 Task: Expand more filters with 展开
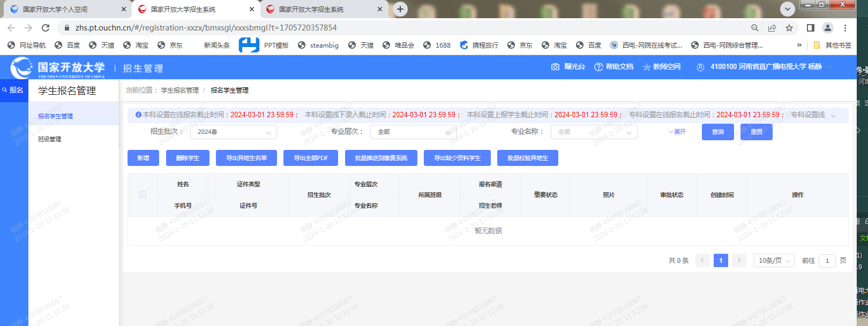(x=677, y=132)
